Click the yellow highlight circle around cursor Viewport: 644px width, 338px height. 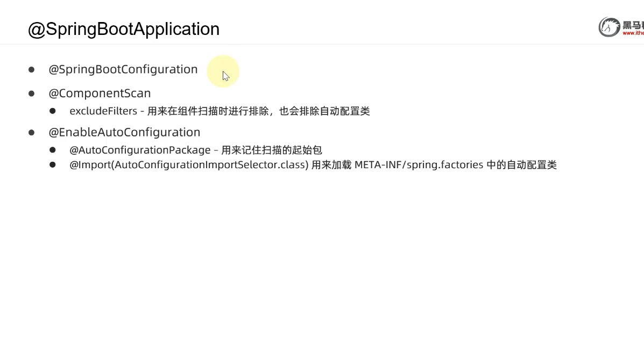223,71
